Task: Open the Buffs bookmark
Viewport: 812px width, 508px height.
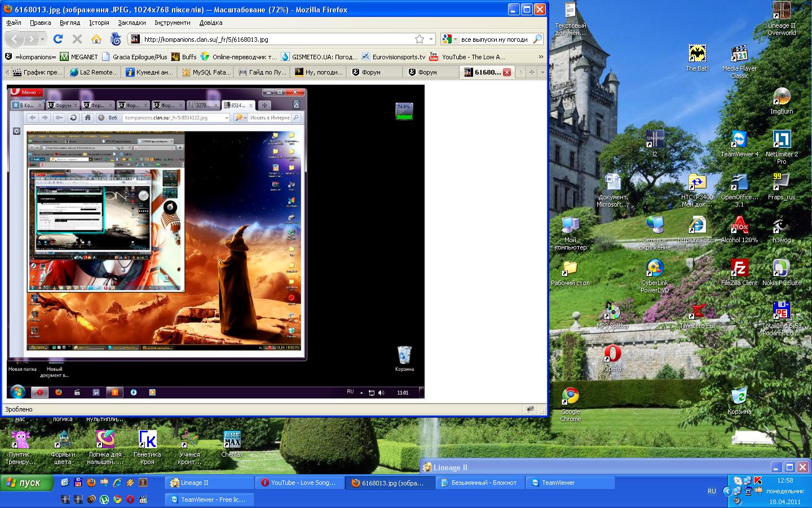Action: click(x=184, y=56)
